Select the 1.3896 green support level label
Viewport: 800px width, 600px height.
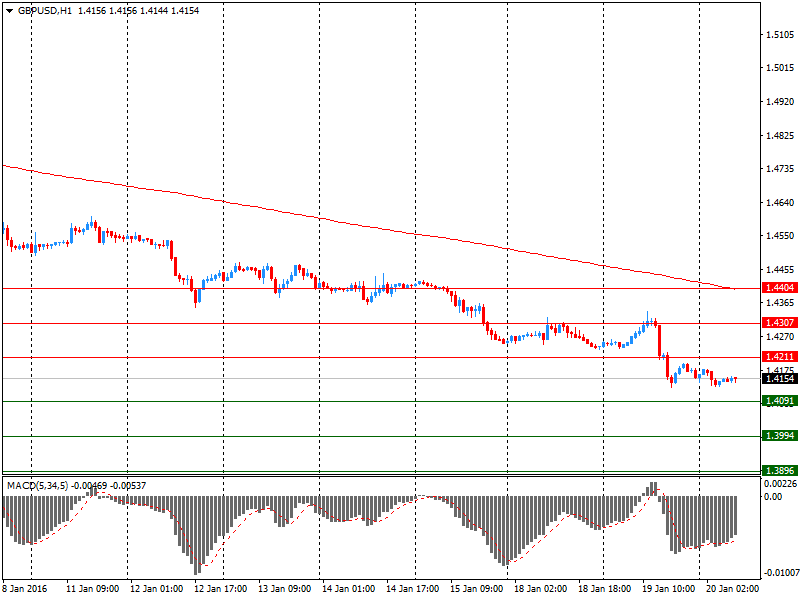(780, 470)
